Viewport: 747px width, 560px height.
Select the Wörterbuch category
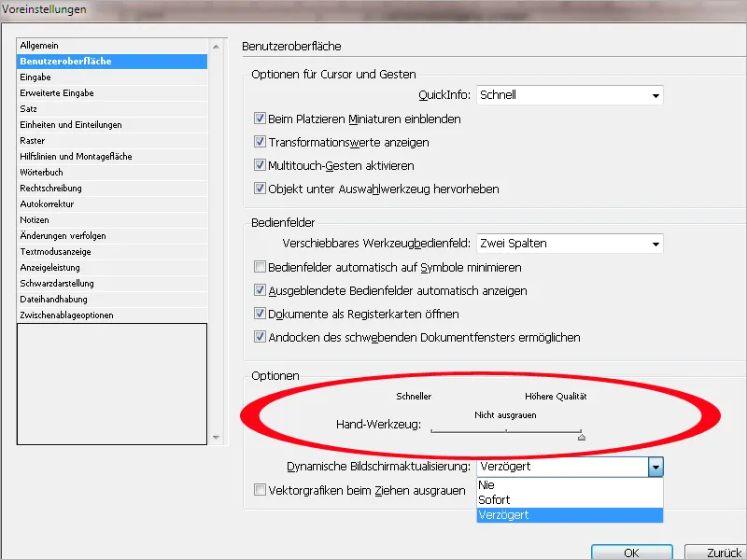coord(112,173)
